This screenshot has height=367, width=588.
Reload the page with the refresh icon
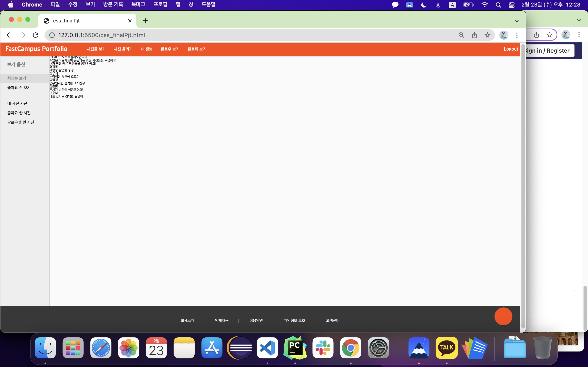36,35
